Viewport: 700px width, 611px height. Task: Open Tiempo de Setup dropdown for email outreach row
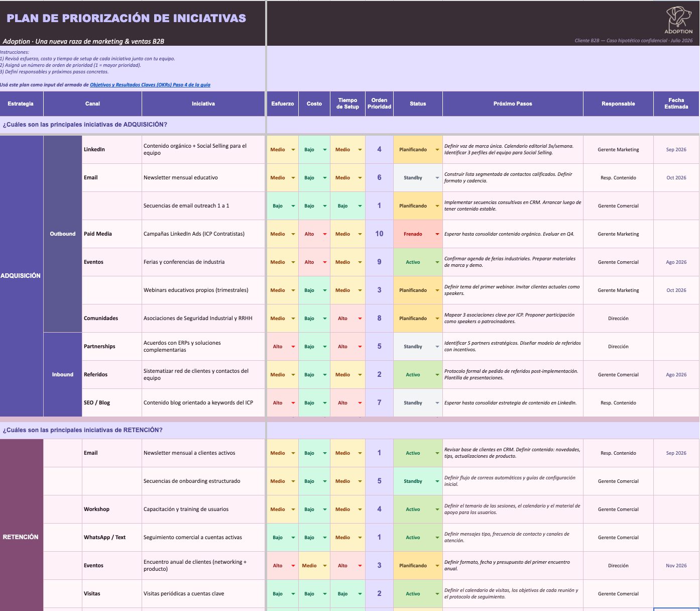click(360, 206)
